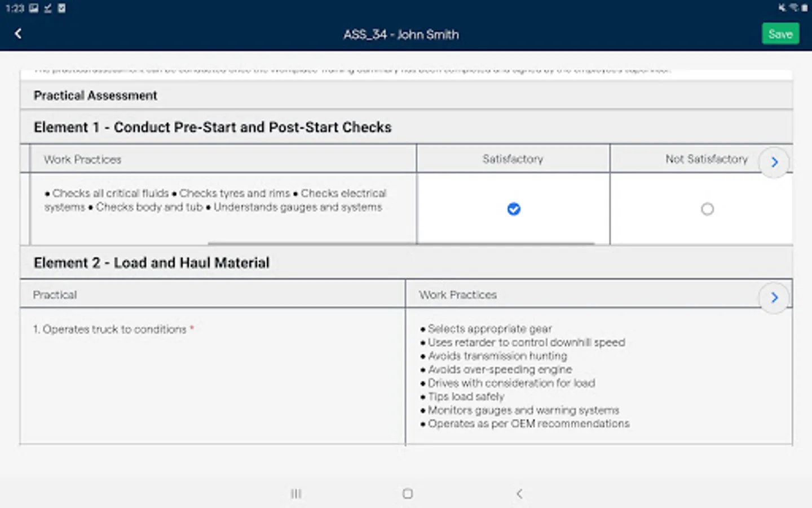Go back using the header back arrow
This screenshot has width=812, height=508.
pyautogui.click(x=18, y=34)
